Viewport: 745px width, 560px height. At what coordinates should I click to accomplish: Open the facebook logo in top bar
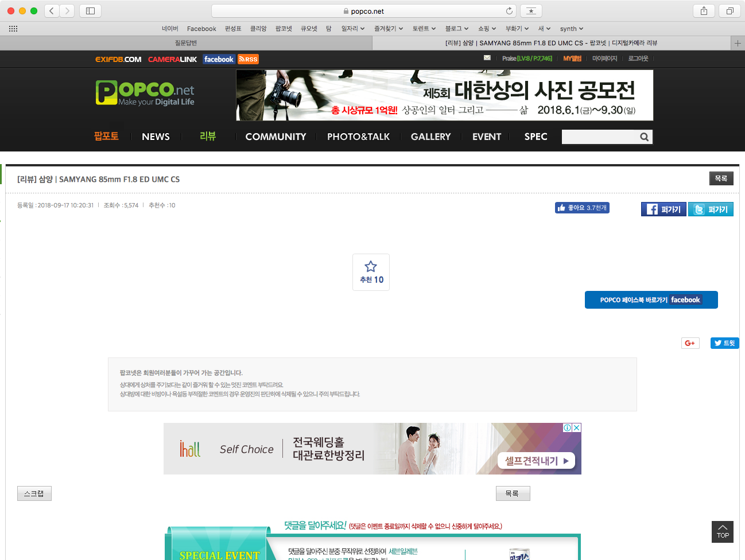point(219,59)
